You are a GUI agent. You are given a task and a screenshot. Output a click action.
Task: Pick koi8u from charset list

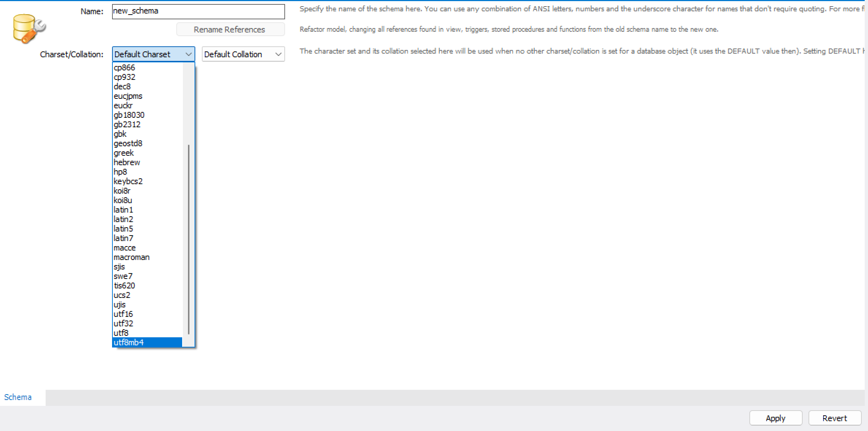(x=123, y=200)
